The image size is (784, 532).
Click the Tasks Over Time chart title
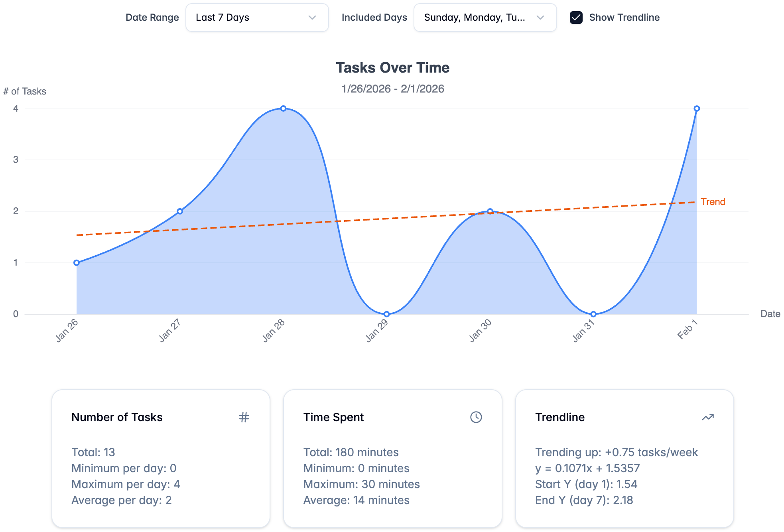click(x=393, y=67)
